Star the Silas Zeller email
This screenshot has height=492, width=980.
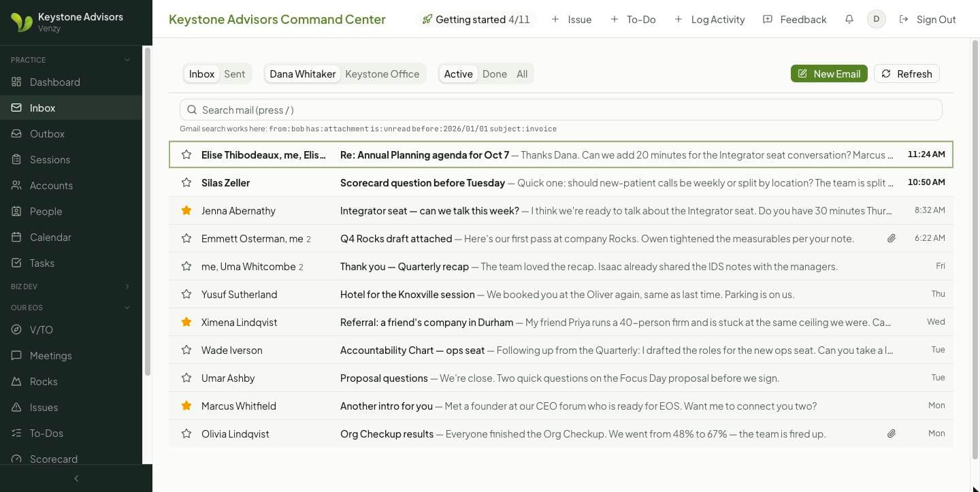click(186, 182)
